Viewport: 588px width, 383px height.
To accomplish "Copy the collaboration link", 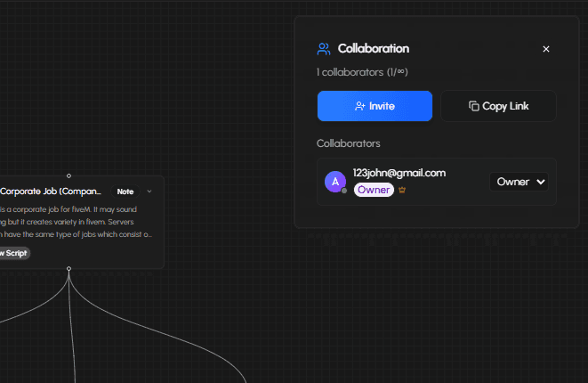I will pyautogui.click(x=498, y=106).
